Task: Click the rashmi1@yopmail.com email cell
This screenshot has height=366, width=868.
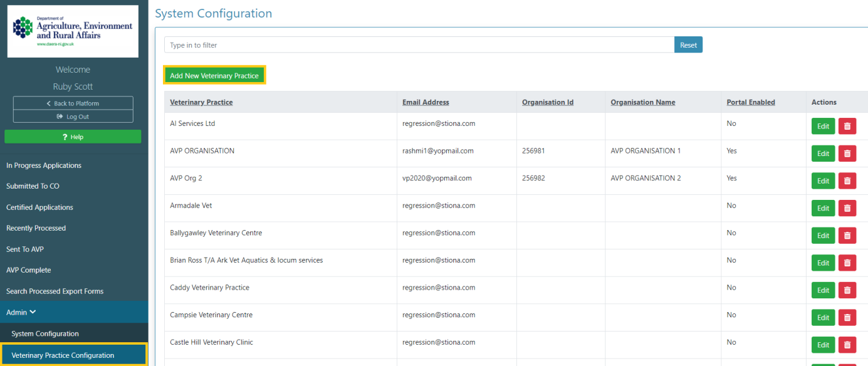Action: 438,151
